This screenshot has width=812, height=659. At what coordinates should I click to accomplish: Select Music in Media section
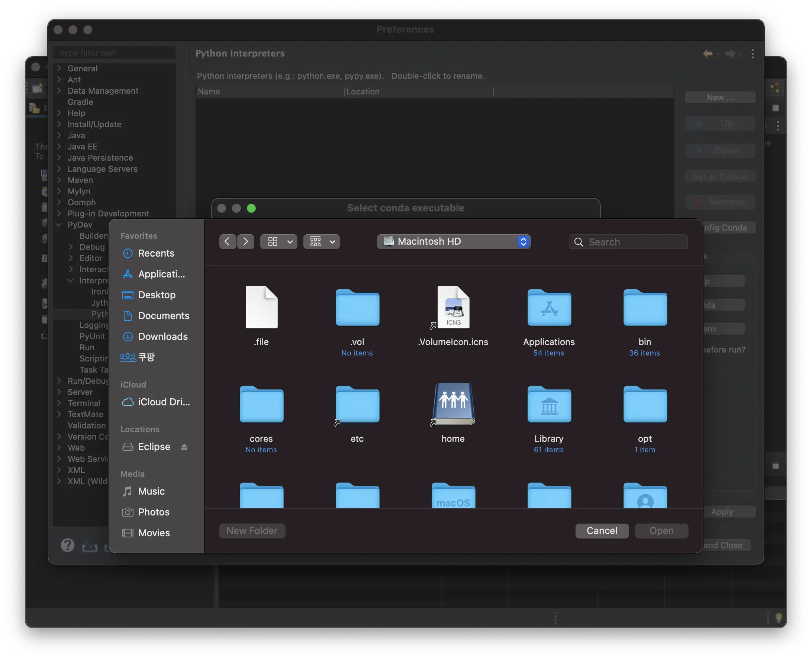point(151,491)
